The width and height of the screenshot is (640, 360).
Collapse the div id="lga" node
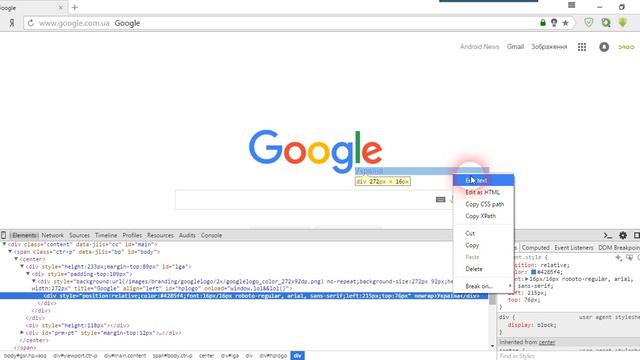coord(22,266)
